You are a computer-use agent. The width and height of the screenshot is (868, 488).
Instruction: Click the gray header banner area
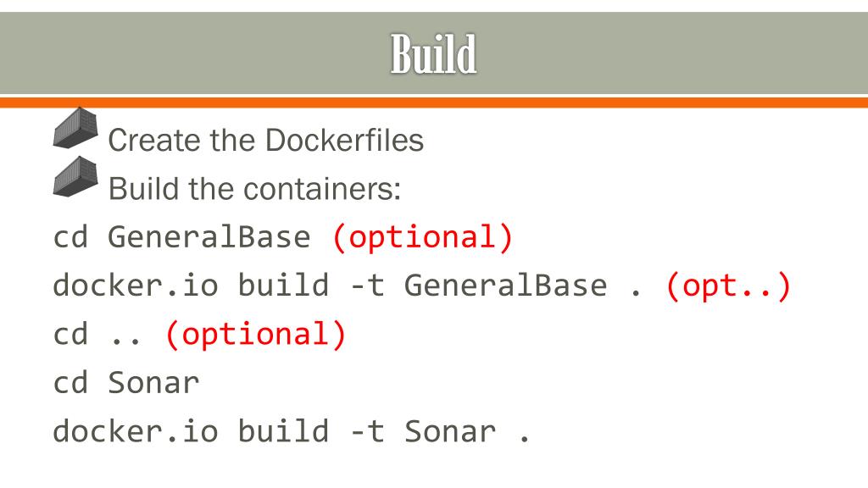point(434,53)
